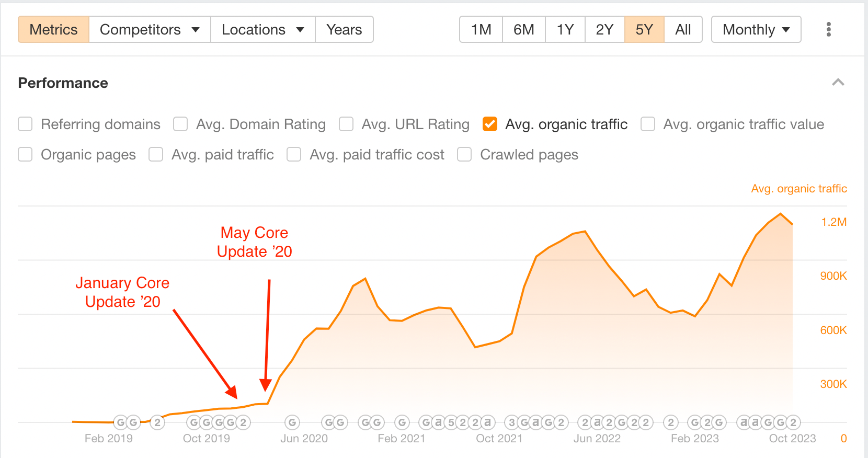
Task: Uncheck Avg. organic traffic checkbox
Action: tap(490, 124)
